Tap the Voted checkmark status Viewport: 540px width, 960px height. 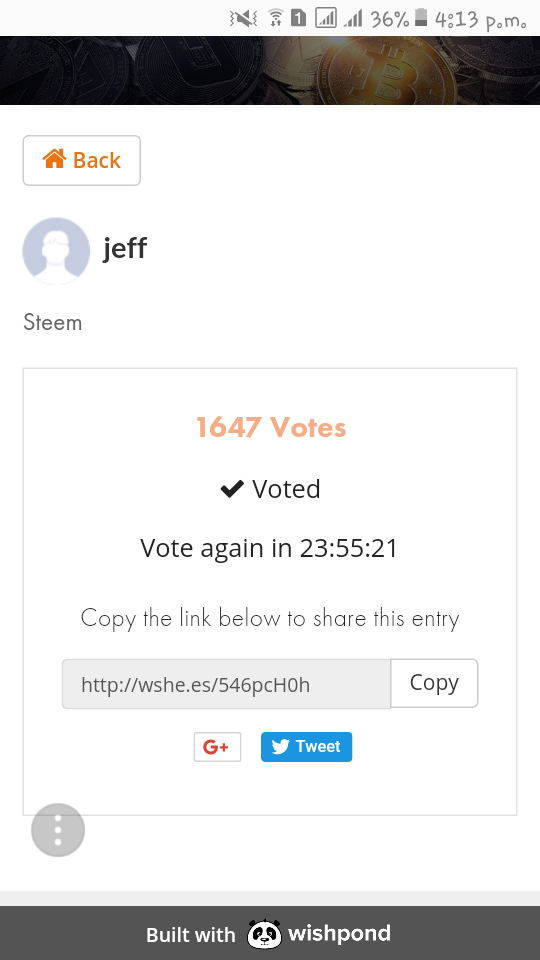pyautogui.click(x=270, y=489)
